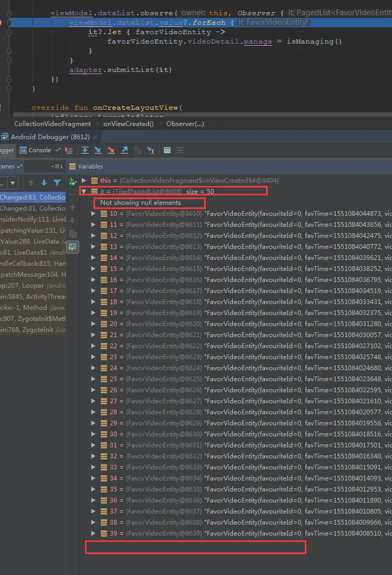This screenshot has height=575, width=392.
Task: Select the loop:207, Looper frame
Action: 33,285
